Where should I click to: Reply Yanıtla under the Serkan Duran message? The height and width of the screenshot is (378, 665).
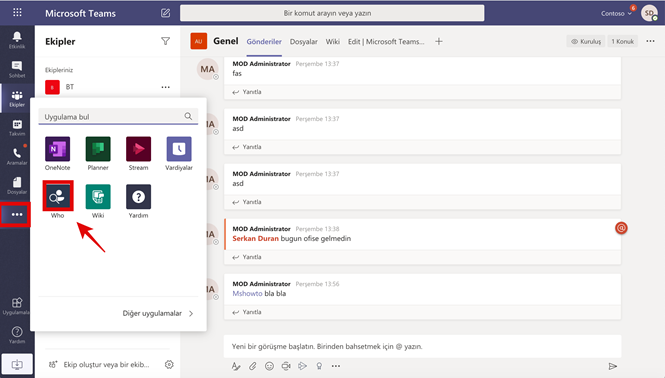[247, 257]
